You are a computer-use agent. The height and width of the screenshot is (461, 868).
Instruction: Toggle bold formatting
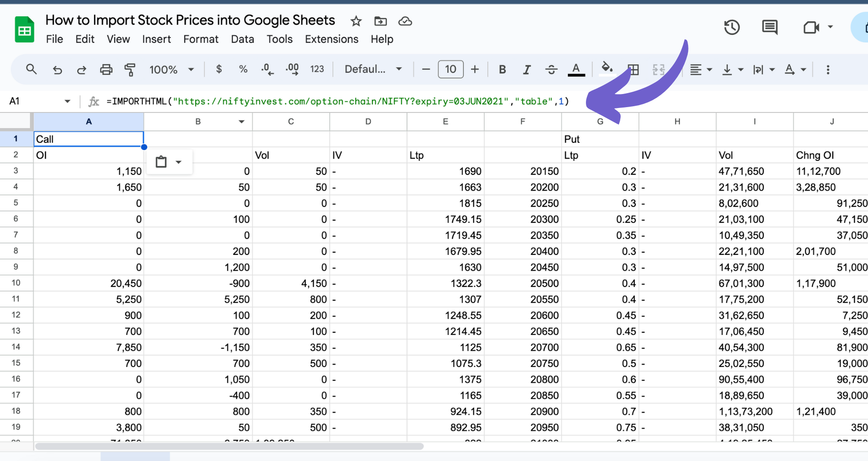click(502, 70)
